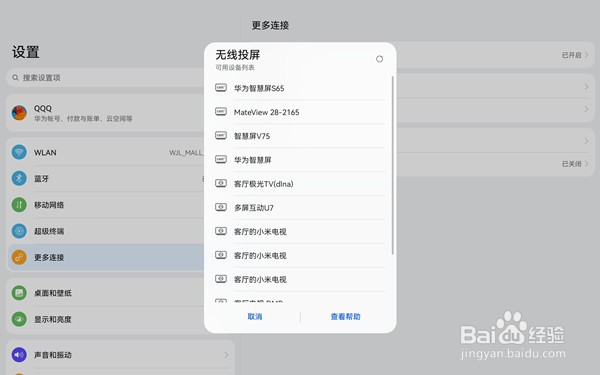Screen dimensions: 600x375
Task: Tap the orange 更多连接 link icon
Action: click(19, 257)
